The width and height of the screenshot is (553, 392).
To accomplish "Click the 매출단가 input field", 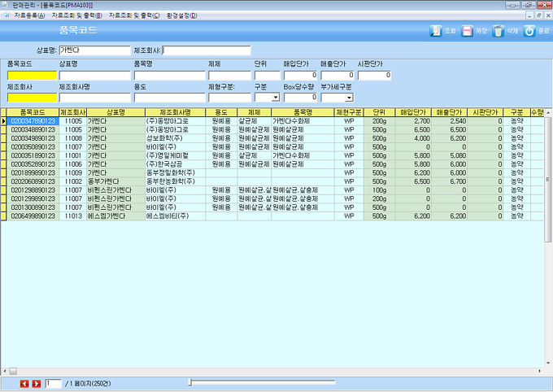I will coord(337,75).
